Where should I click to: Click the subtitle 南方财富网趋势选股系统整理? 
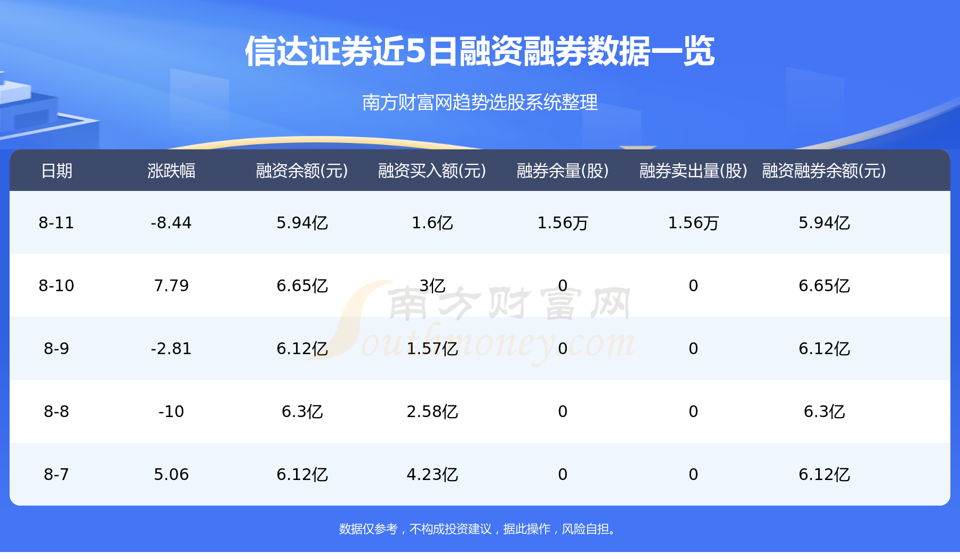click(x=479, y=102)
